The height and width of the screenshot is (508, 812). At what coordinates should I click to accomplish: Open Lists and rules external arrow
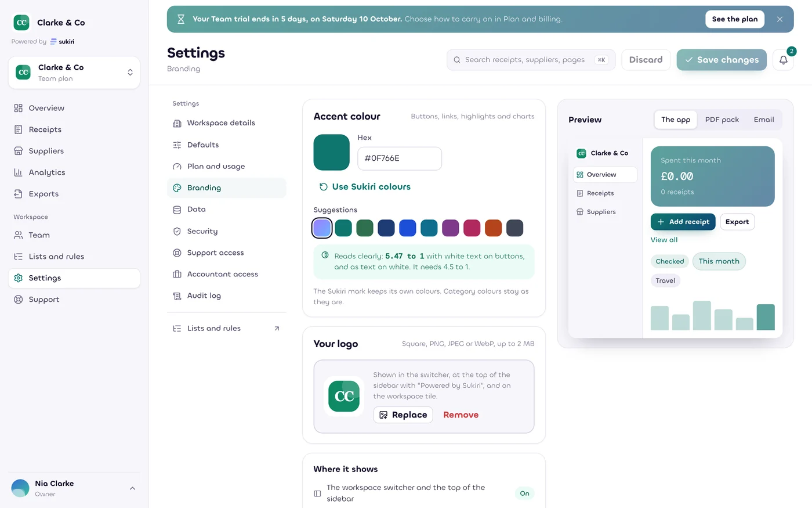tap(277, 329)
